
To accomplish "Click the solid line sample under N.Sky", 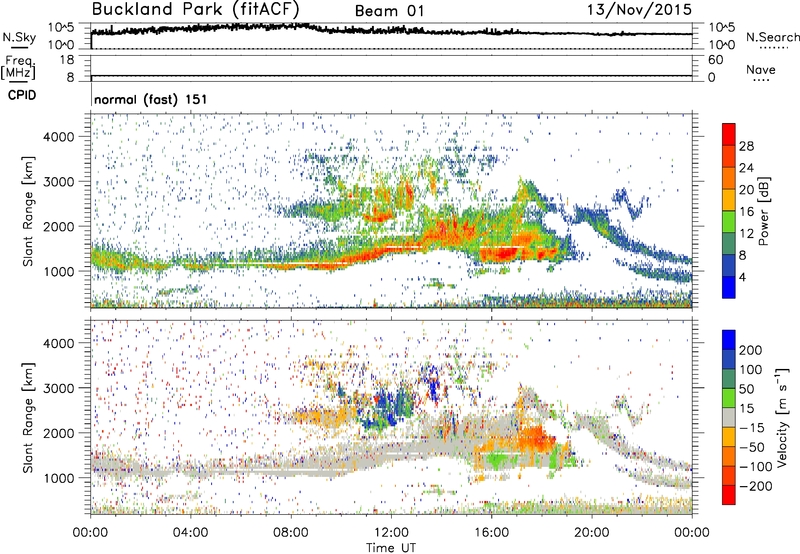I will click(19, 48).
